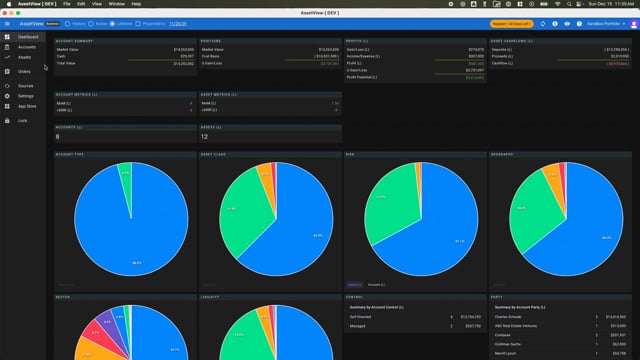Toggle the Projected to checkbox
The height and width of the screenshot is (360, 640).
[138, 24]
